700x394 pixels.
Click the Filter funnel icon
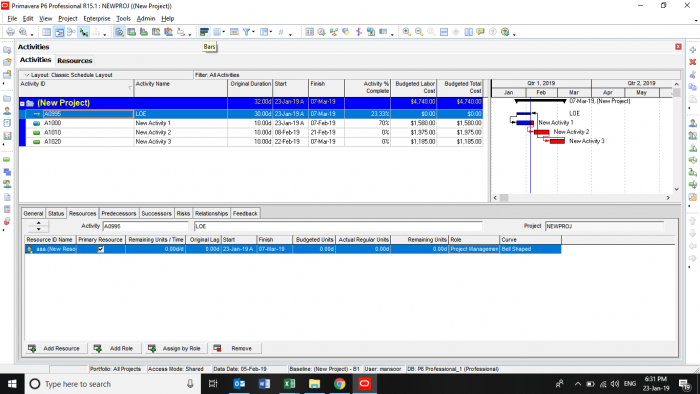tap(246, 32)
